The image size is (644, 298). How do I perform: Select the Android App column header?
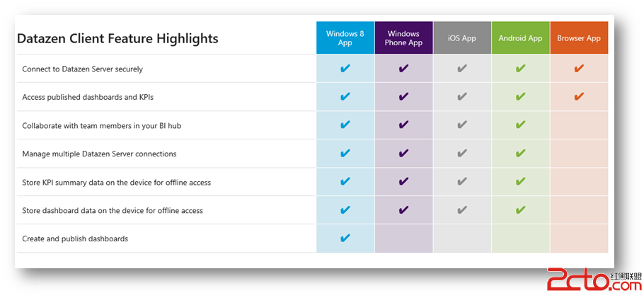(520, 38)
